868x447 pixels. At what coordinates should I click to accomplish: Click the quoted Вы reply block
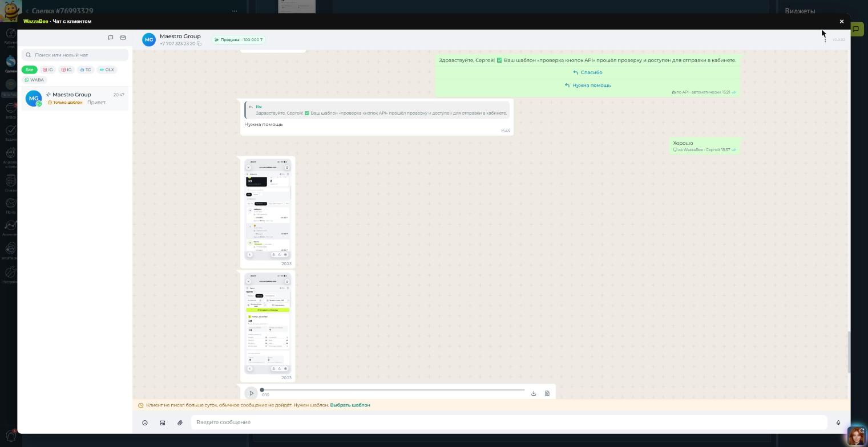377,110
